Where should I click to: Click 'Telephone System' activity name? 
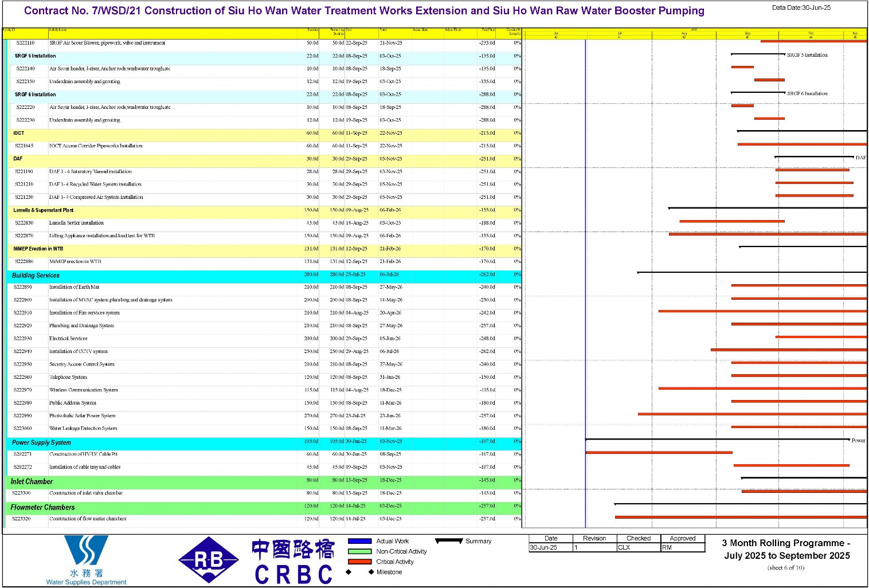pyautogui.click(x=68, y=377)
